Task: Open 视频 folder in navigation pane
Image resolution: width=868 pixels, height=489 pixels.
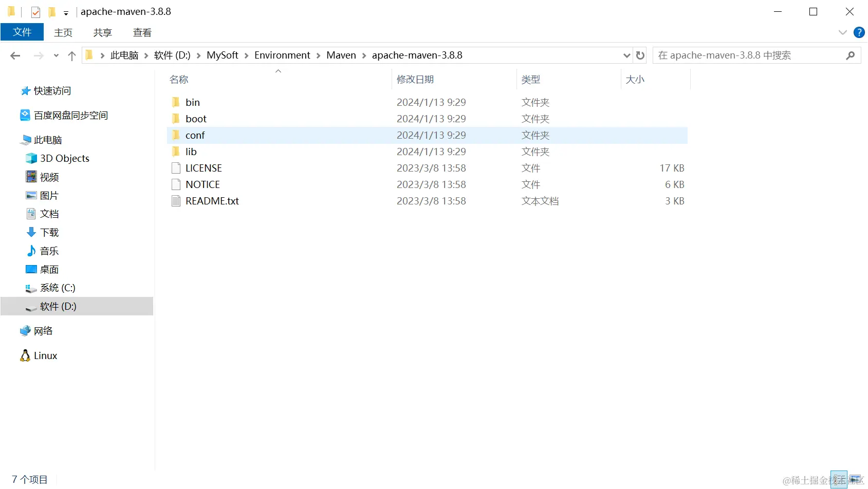Action: pos(49,177)
